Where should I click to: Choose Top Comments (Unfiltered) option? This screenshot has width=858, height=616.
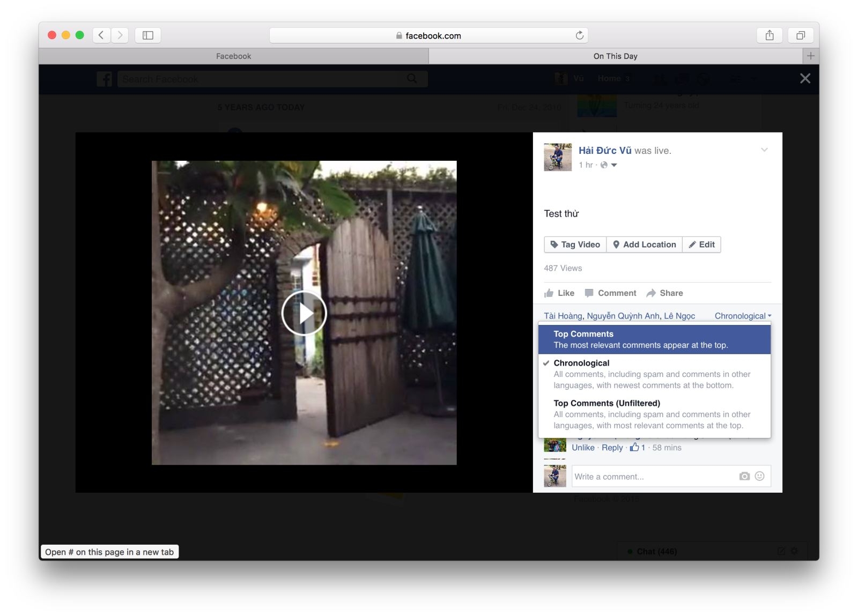[x=655, y=414]
